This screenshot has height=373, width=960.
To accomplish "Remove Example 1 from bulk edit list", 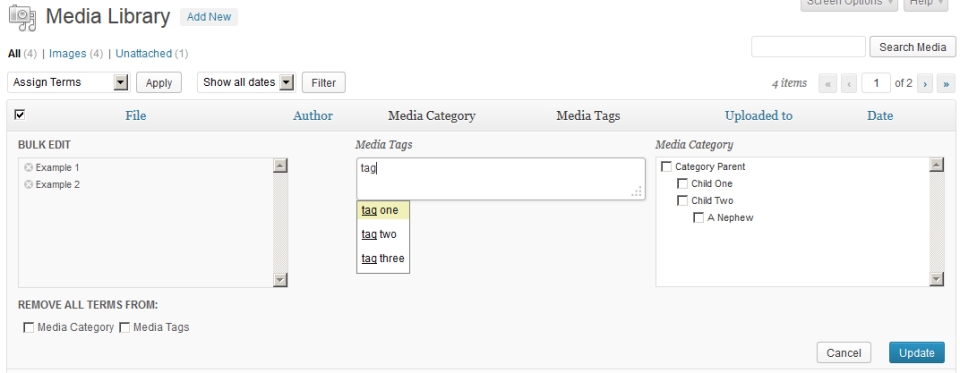I will pyautogui.click(x=28, y=168).
